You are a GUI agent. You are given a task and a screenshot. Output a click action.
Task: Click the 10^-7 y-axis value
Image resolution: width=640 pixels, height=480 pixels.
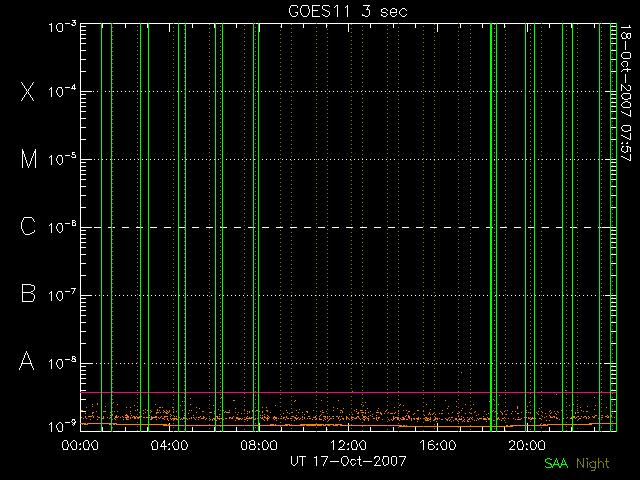62,295
